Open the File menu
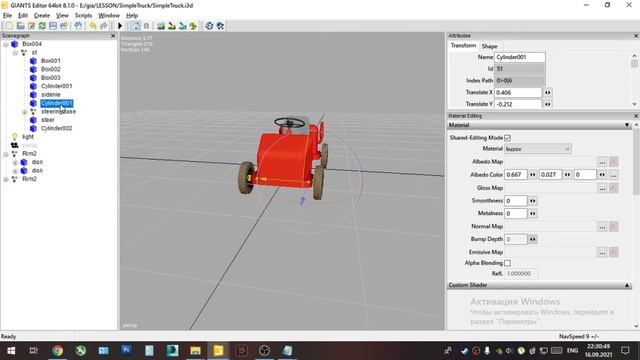Screen dimensions: 640x360 [7, 15]
